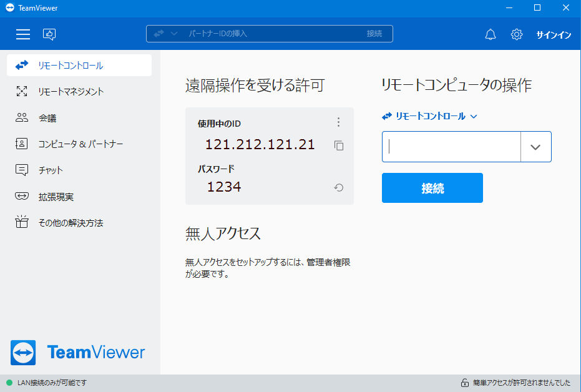Click the feedback thumbs-up icon
Screen dimensions: 581x392
tap(49, 34)
